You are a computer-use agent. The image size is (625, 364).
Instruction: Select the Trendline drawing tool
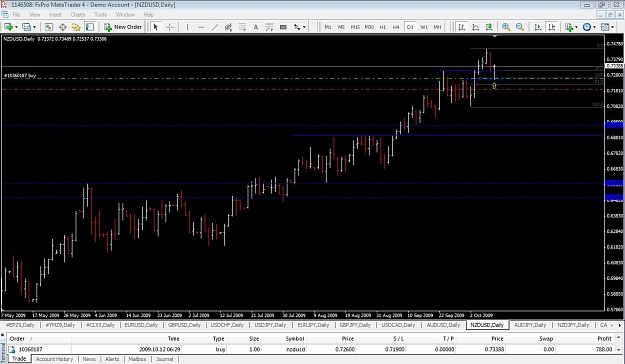click(215, 27)
